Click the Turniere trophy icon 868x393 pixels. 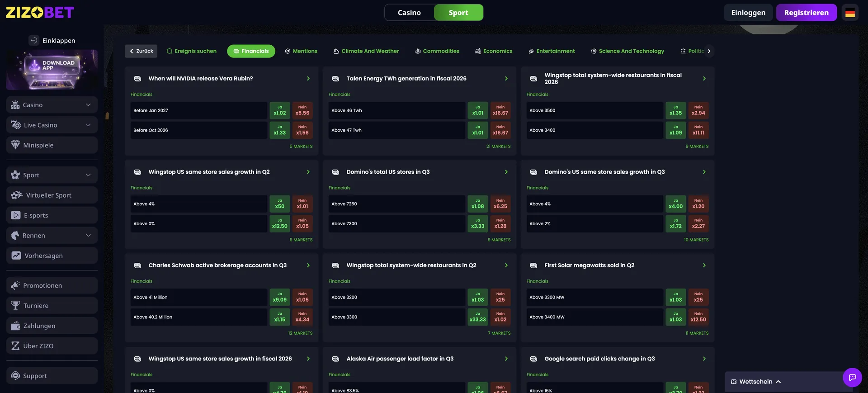pos(15,306)
